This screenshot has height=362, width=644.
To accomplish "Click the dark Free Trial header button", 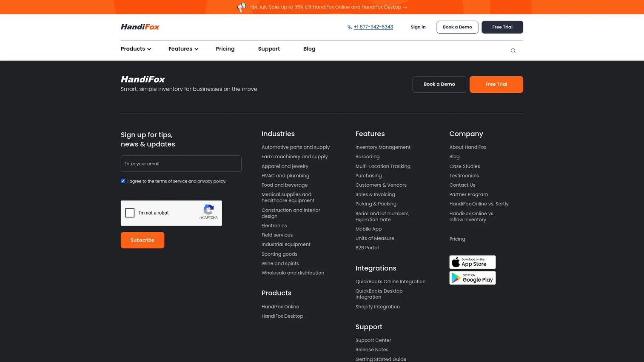I will point(502,27).
